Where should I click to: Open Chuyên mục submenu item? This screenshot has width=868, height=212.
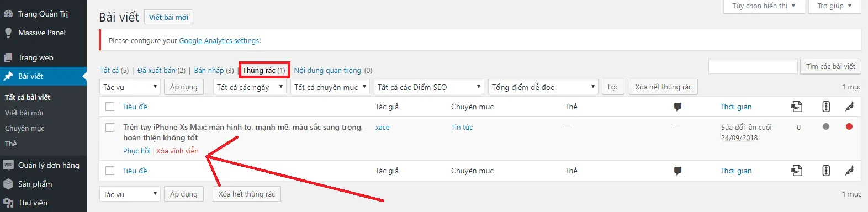pos(25,128)
